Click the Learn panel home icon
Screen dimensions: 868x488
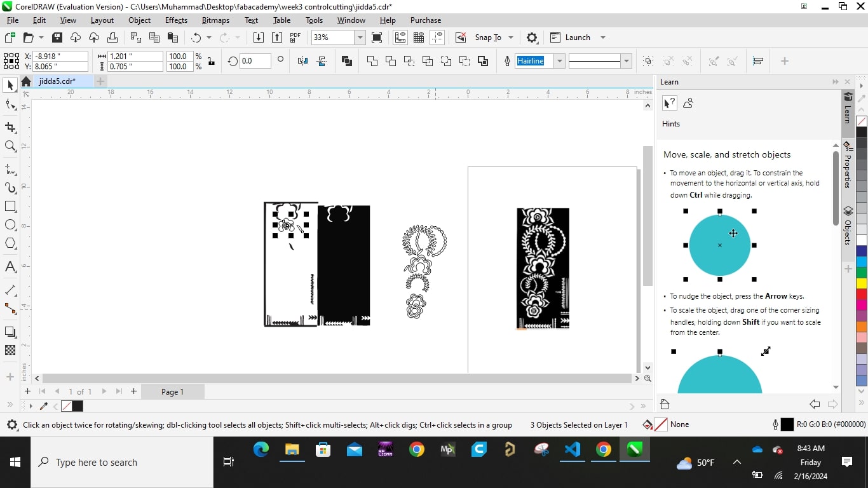pos(664,404)
